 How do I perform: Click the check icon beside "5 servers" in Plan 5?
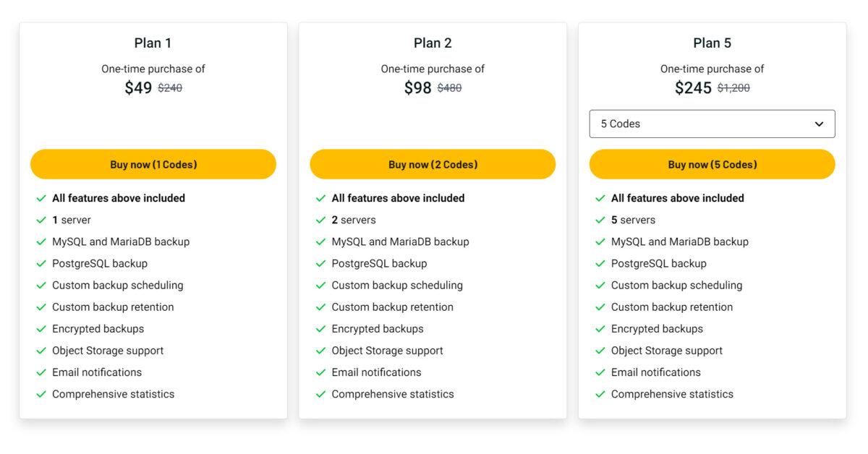tap(600, 220)
